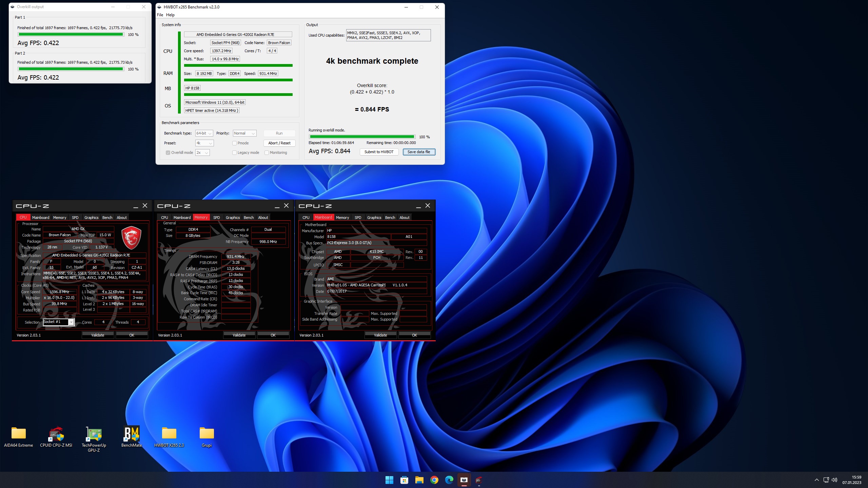
Task: Open About tab in CPU-Z Memory window
Action: [x=263, y=218]
